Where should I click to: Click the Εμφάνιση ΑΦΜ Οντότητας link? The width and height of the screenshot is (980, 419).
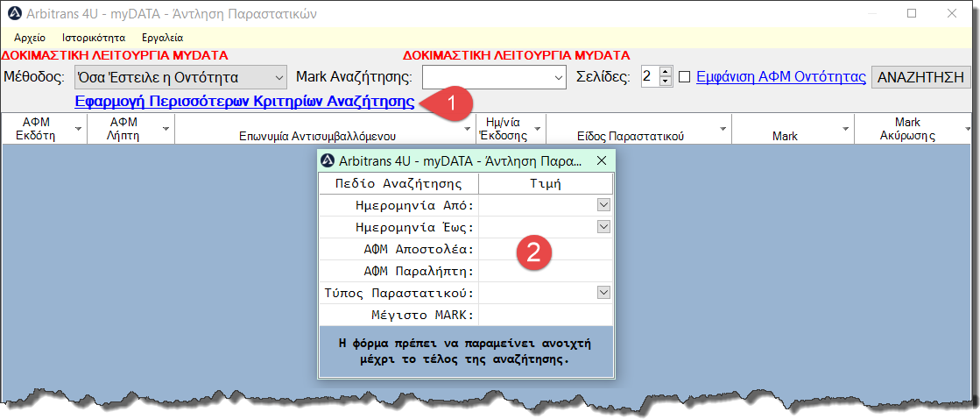tap(780, 77)
